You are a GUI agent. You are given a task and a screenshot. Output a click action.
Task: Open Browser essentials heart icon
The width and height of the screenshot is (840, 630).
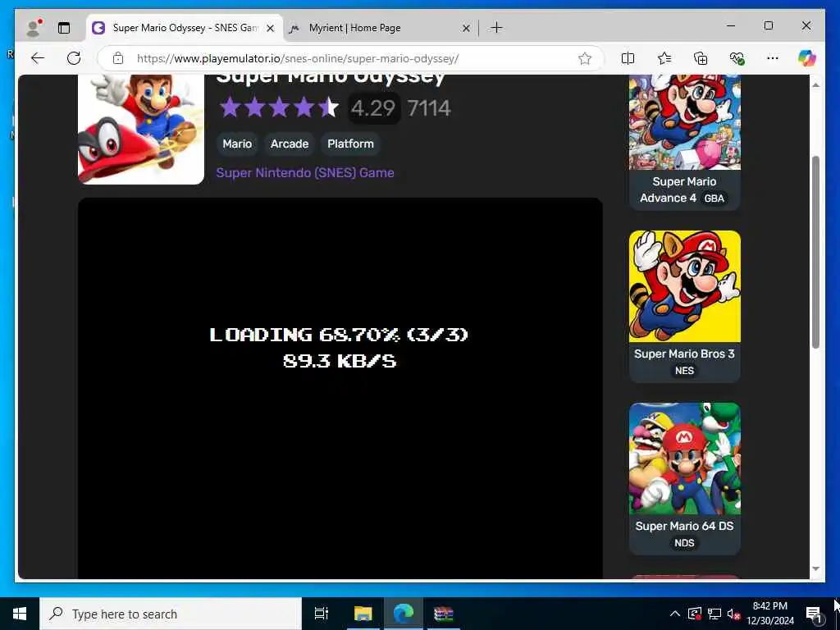737,58
